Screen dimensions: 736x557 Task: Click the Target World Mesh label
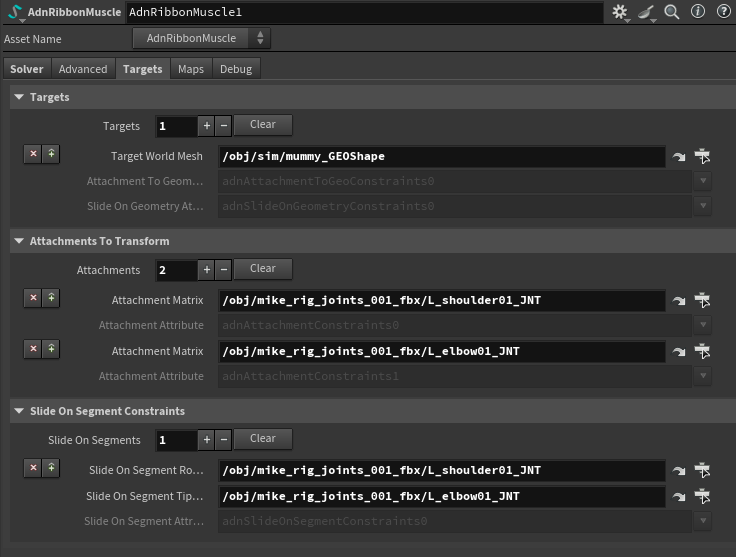(x=157, y=156)
